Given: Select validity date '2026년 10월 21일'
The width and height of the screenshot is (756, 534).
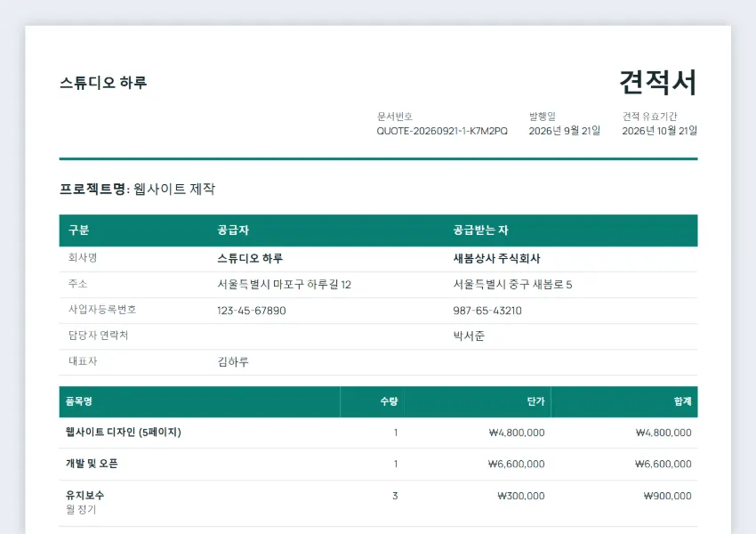Looking at the screenshot, I should [x=659, y=131].
